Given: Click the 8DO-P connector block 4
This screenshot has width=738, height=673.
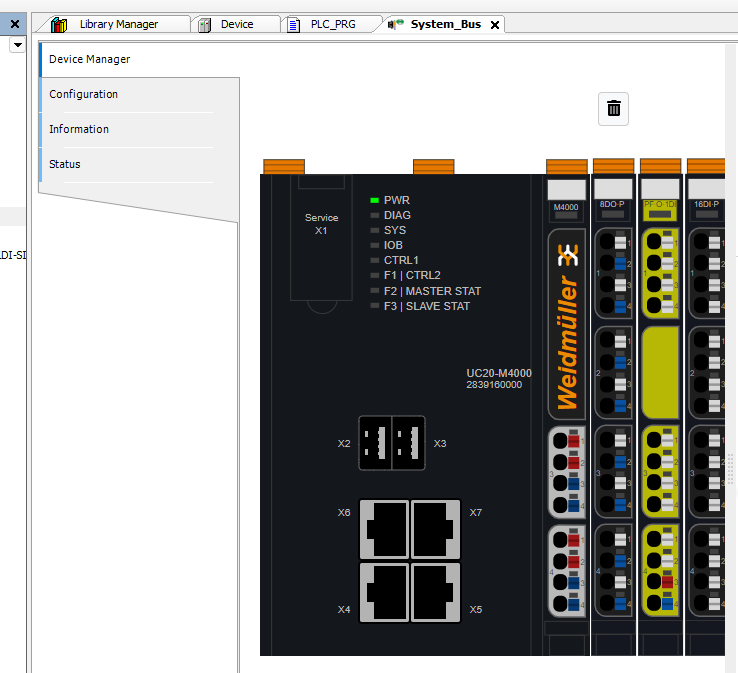Looking at the screenshot, I should coord(613,570).
